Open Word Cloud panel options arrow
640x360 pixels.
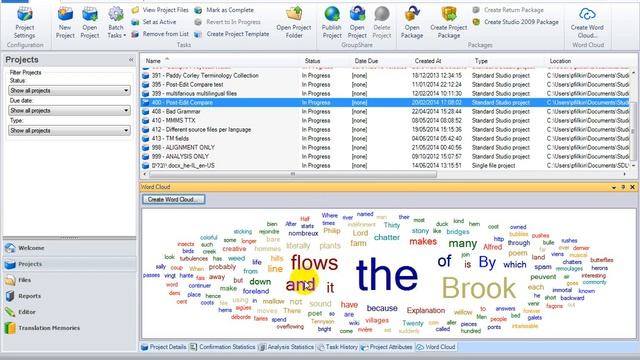pos(614,187)
